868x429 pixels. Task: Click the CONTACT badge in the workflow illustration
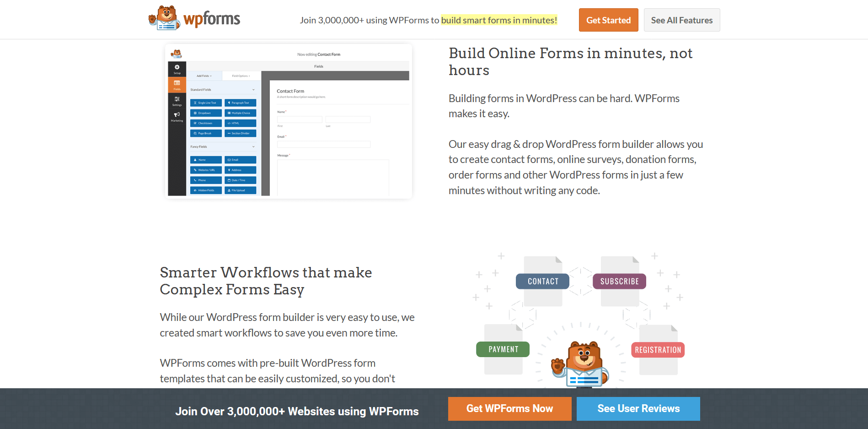coord(542,281)
